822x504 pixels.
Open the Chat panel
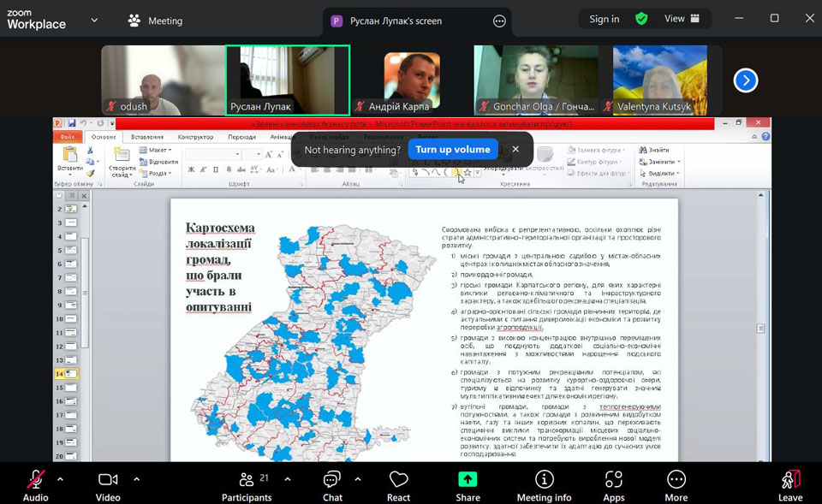point(332,479)
